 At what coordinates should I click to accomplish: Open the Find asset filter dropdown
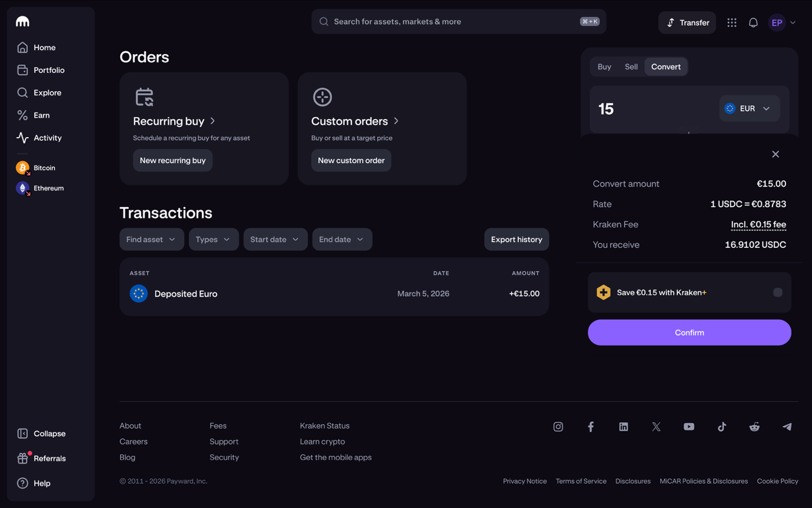click(x=152, y=240)
